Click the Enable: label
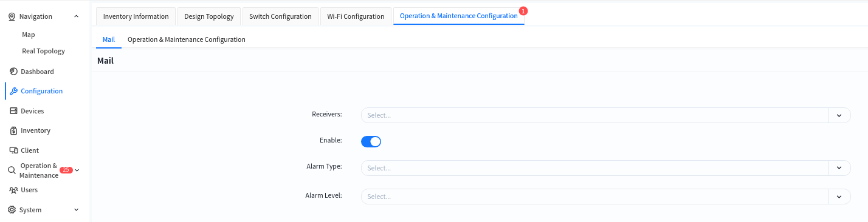 click(331, 140)
